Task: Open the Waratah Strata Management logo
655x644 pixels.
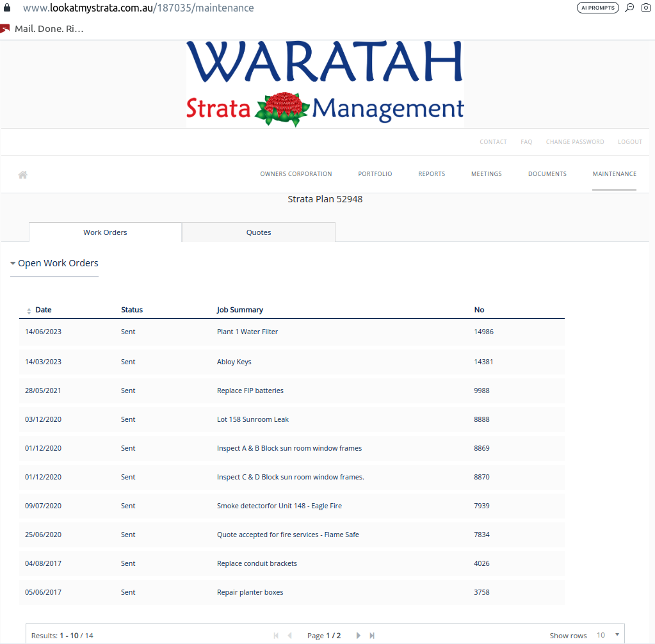Action: (x=325, y=84)
